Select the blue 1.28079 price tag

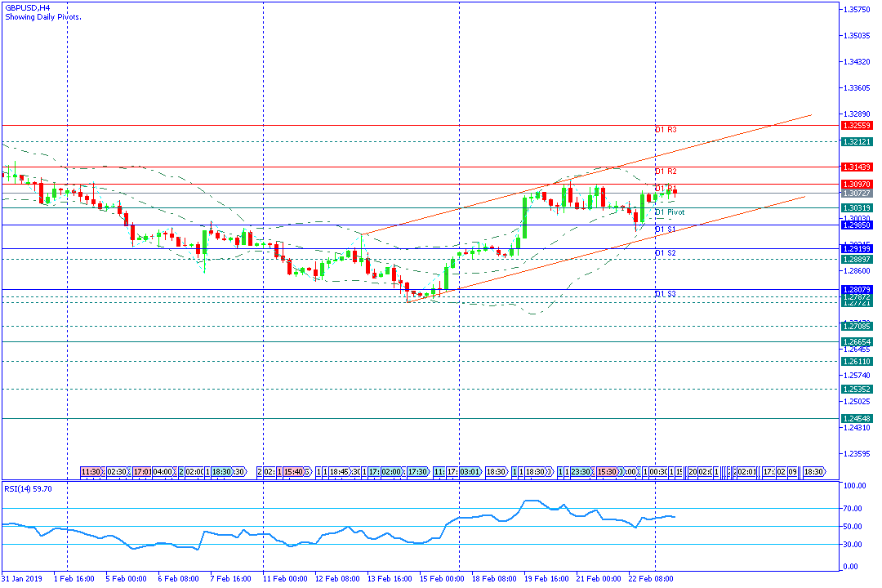(857, 290)
